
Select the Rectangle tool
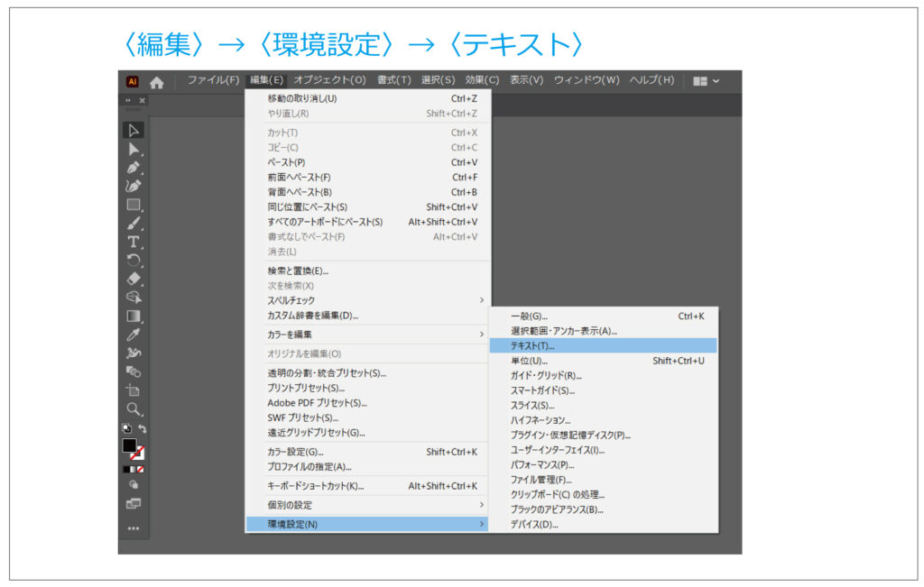134,205
